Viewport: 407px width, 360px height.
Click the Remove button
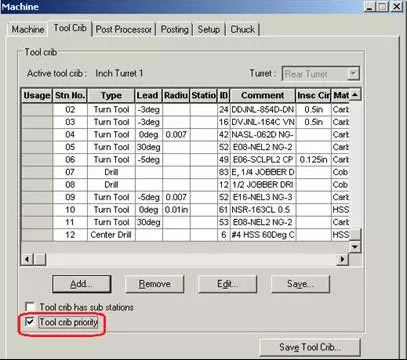coord(154,284)
